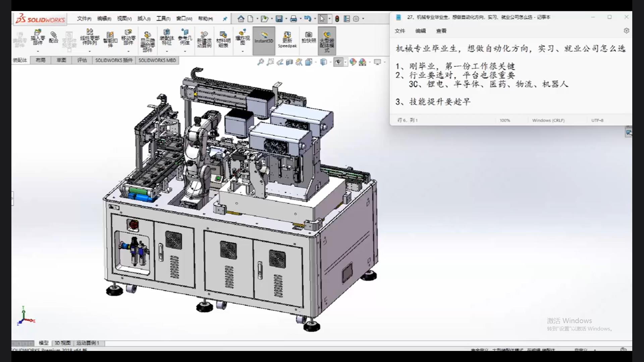Activate the Section View tool
The width and height of the screenshot is (644, 362).
click(x=289, y=62)
